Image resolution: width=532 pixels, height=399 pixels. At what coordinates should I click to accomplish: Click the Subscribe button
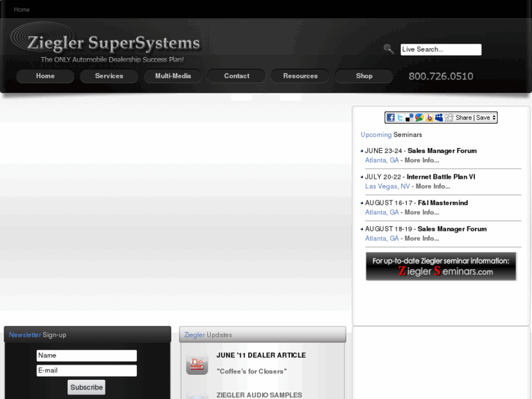[86, 387]
